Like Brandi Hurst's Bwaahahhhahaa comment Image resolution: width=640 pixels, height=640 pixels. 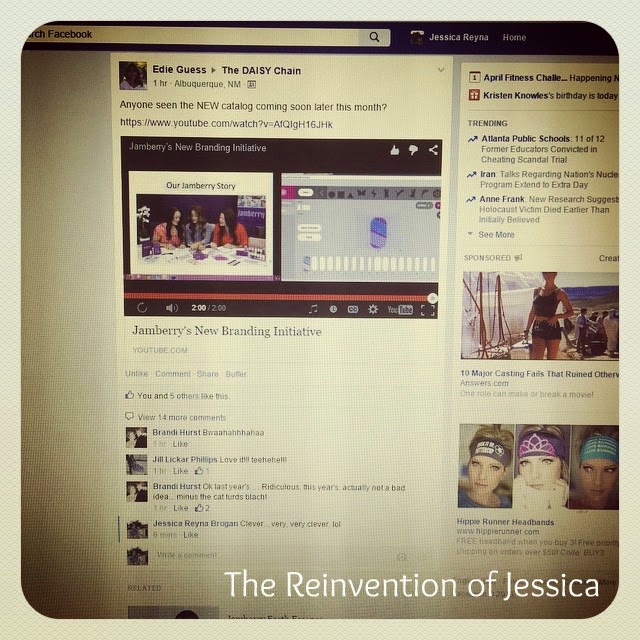pos(180,444)
